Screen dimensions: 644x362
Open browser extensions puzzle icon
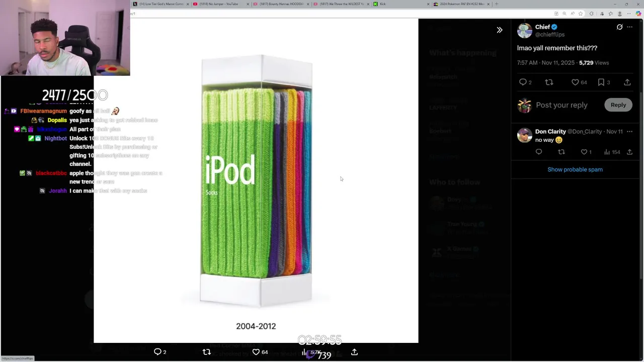click(x=592, y=14)
